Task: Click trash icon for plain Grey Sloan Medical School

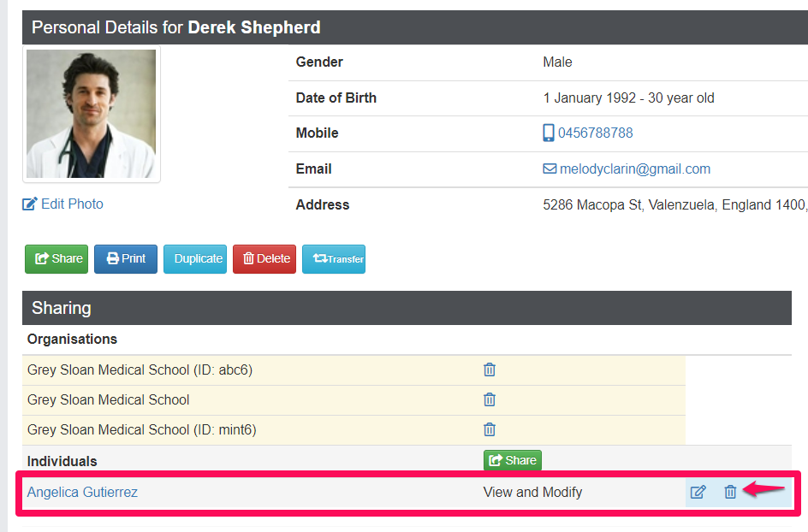Action: coord(490,399)
